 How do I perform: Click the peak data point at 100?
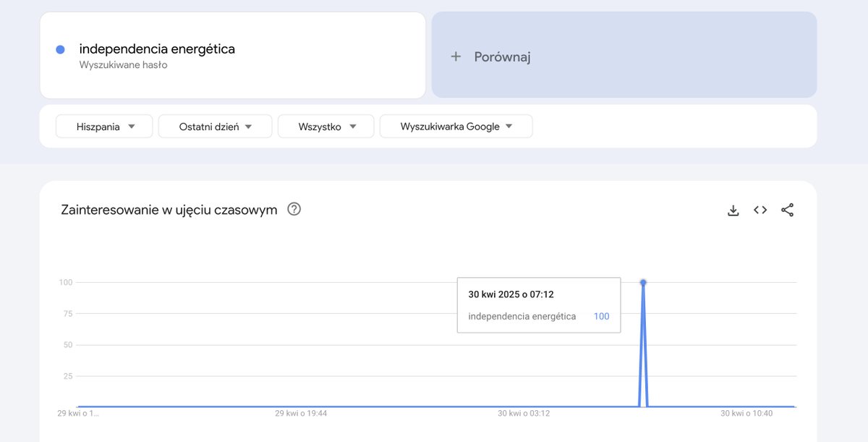point(643,282)
